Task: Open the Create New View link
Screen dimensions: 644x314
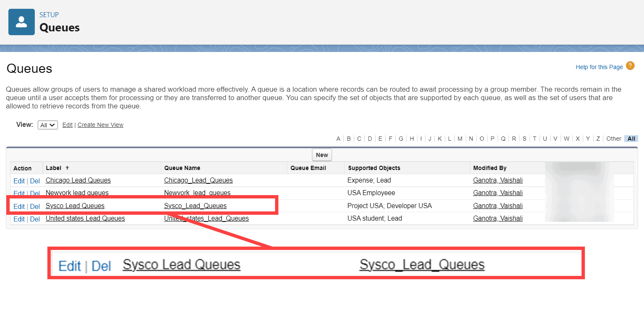Action: (x=100, y=124)
